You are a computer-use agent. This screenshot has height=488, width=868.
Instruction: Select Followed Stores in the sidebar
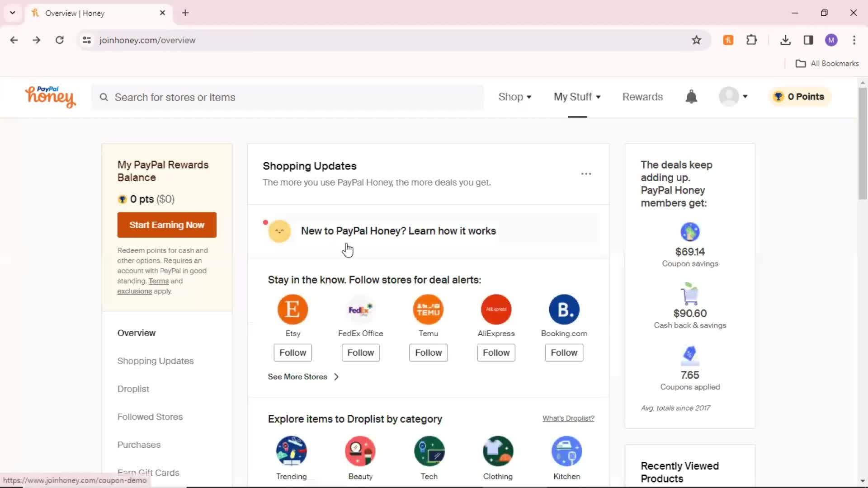150,417
